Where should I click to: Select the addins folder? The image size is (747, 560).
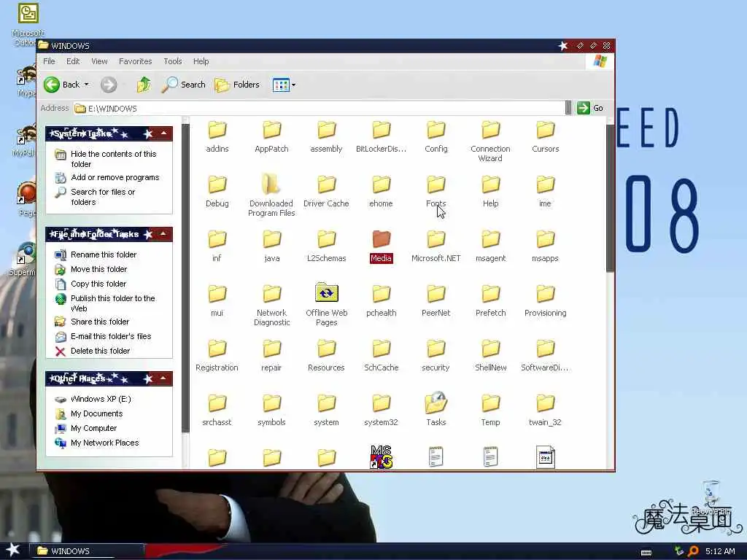[x=217, y=136]
